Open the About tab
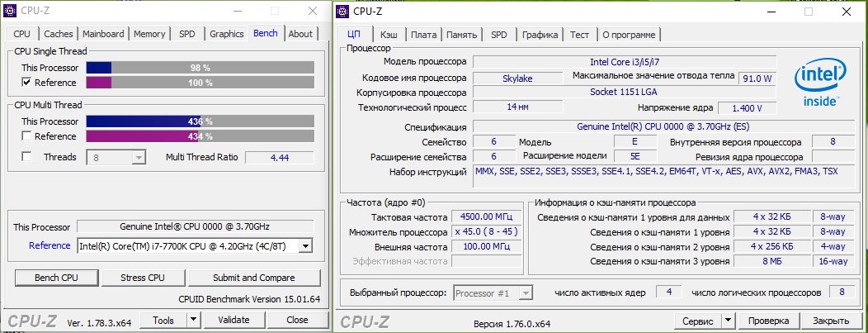Viewport: 868px width, 333px height. 300,34
